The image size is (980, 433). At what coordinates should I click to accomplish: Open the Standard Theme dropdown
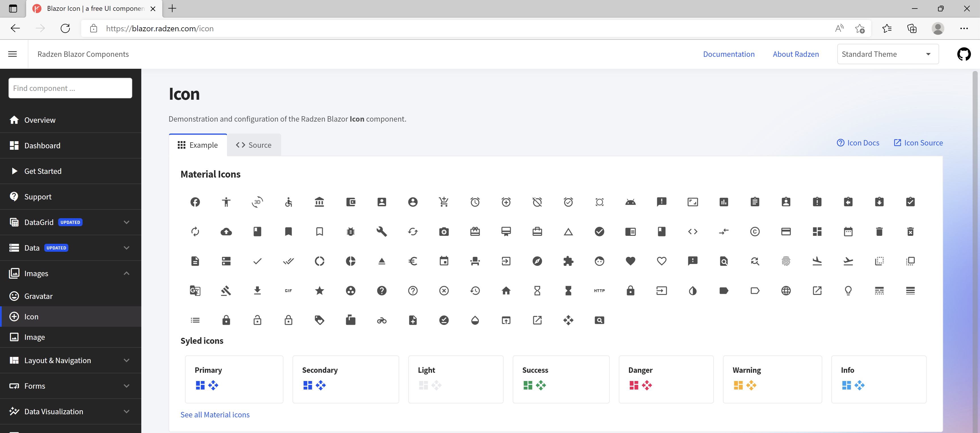pyautogui.click(x=887, y=54)
